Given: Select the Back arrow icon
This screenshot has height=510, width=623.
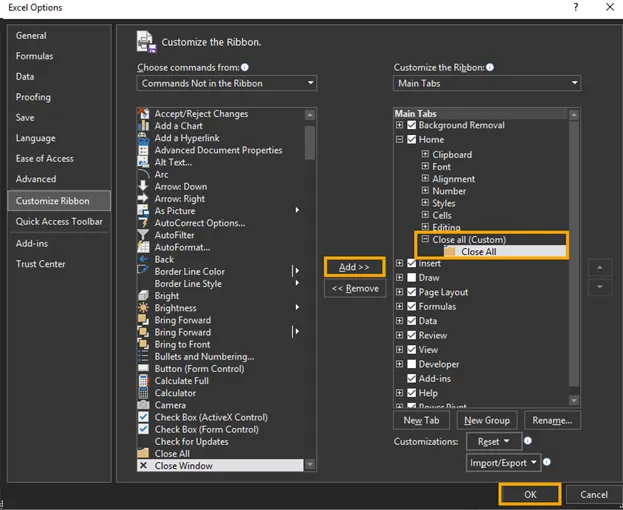Looking at the screenshot, I should (x=143, y=259).
